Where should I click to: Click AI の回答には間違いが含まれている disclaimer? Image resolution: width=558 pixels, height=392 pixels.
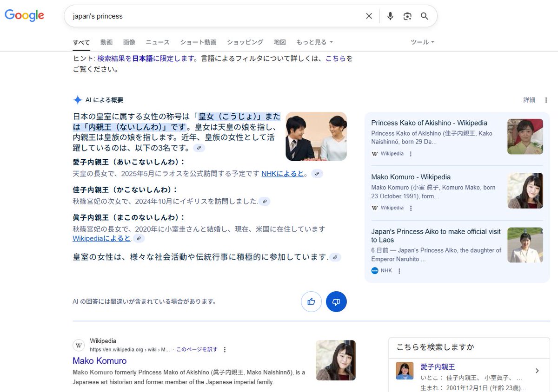coord(145,301)
